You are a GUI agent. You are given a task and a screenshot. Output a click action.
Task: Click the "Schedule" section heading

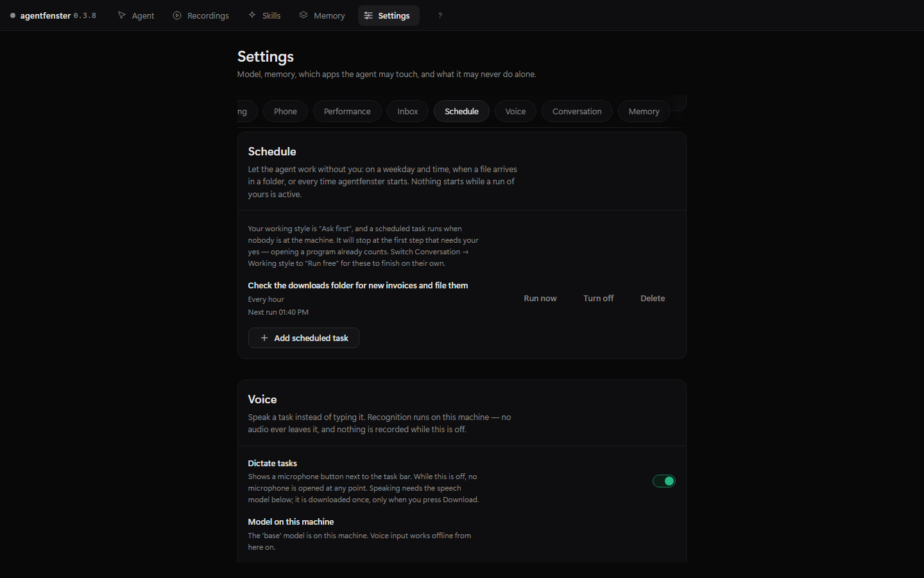(272, 152)
